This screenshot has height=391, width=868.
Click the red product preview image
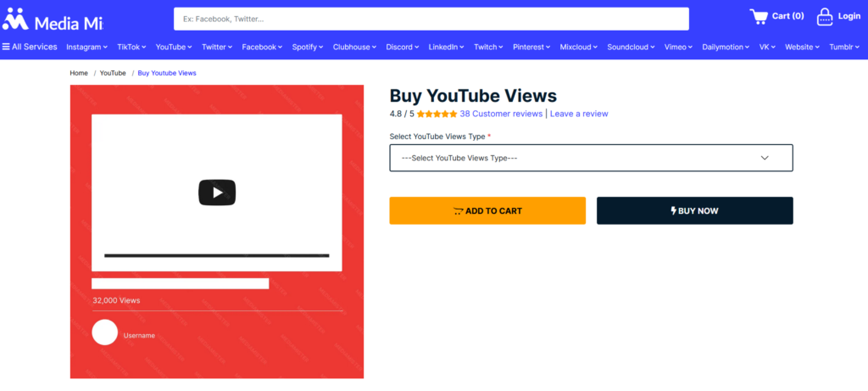click(x=217, y=232)
